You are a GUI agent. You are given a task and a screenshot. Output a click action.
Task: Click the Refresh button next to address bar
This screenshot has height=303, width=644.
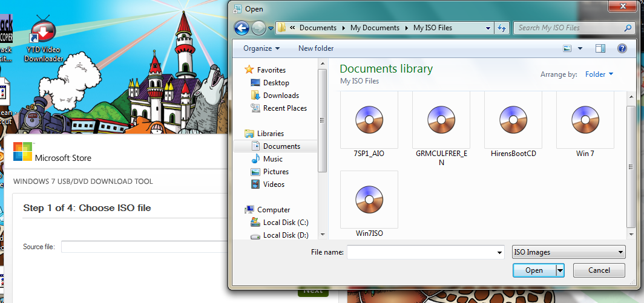(502, 28)
